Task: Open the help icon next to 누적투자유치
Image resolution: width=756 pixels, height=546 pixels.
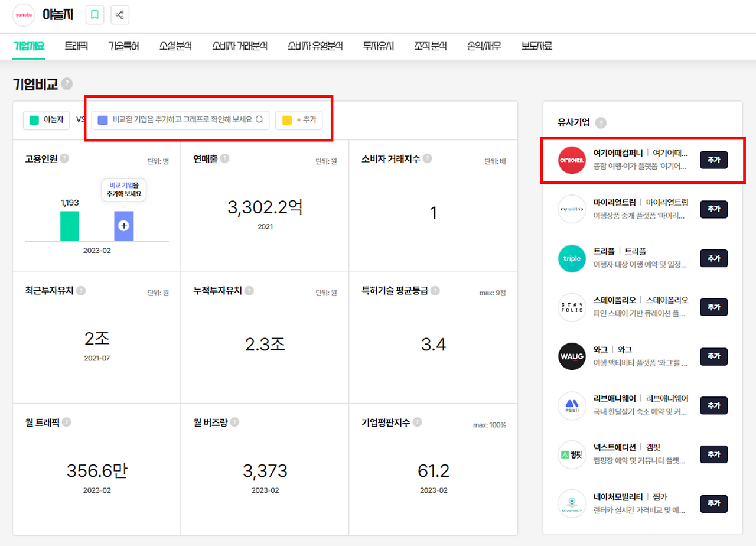Action: 249,291
